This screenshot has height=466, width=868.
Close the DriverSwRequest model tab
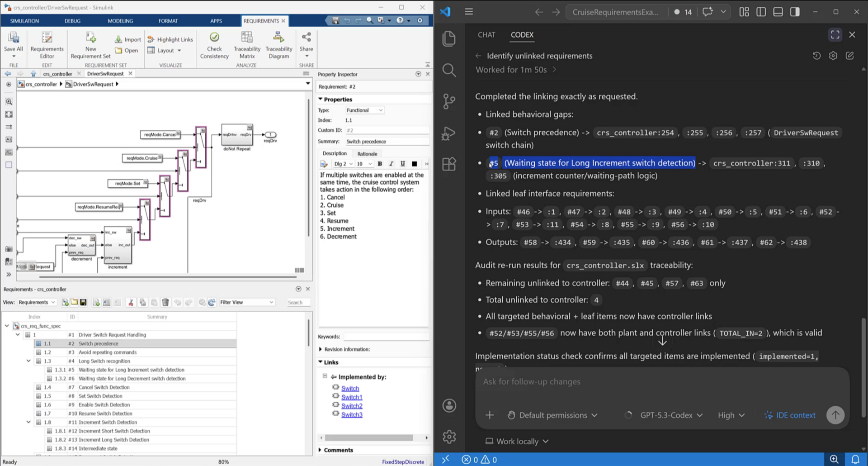tap(131, 73)
